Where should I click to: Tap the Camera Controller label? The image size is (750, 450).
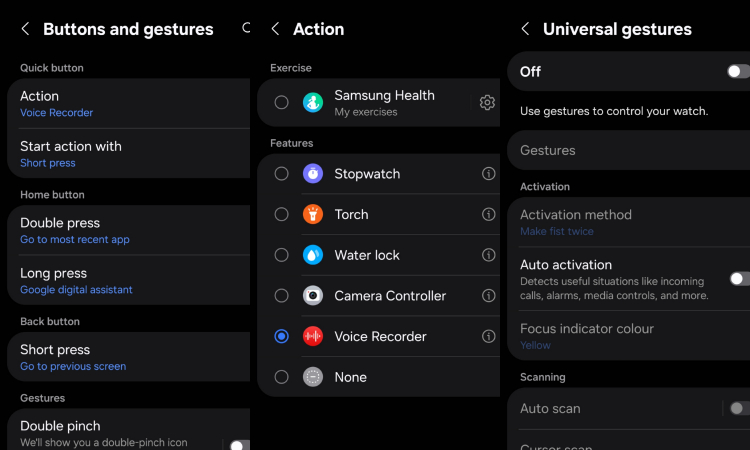tap(390, 296)
